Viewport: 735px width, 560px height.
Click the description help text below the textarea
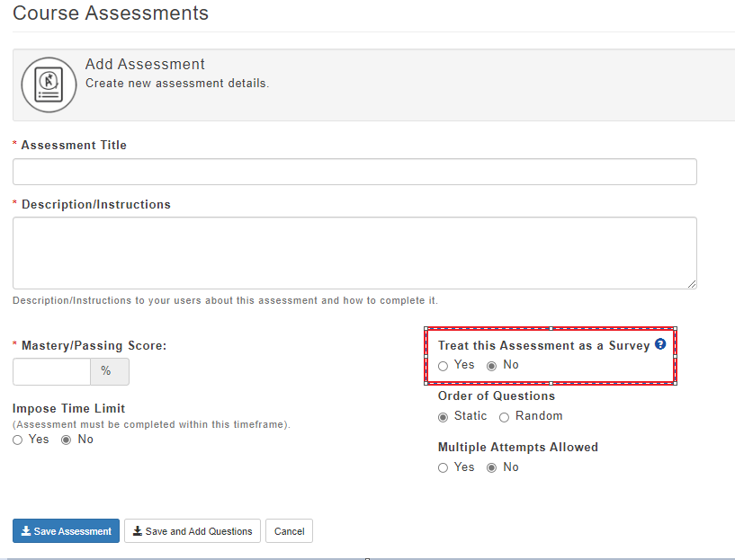(225, 300)
